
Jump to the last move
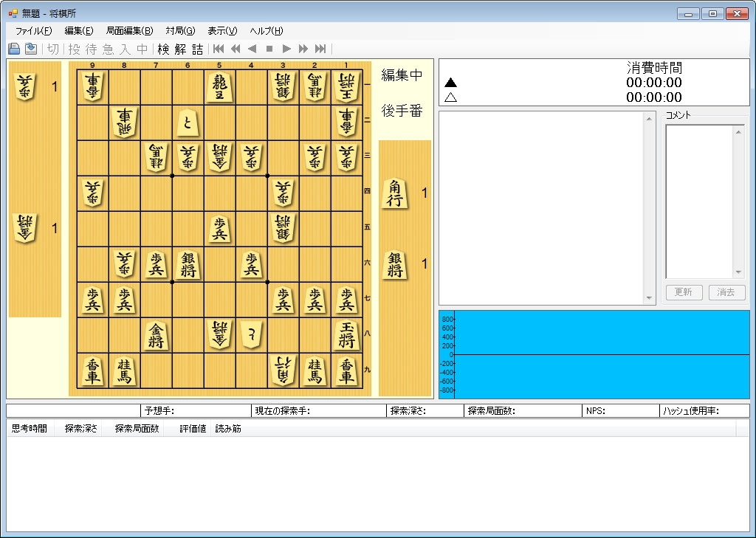pyautogui.click(x=320, y=49)
